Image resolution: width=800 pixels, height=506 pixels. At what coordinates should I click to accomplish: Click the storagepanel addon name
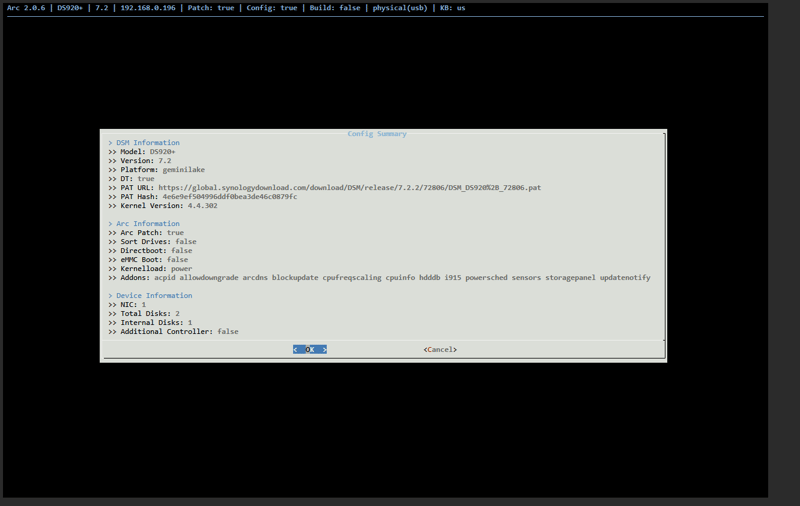coord(570,278)
